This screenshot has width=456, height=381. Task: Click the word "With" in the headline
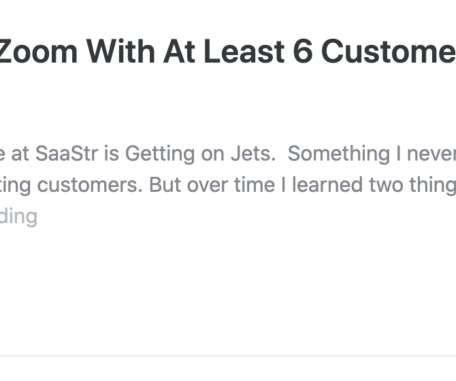pos(120,52)
